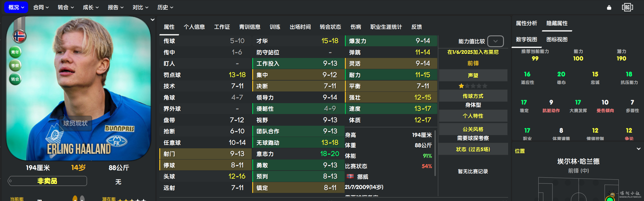
Task: Click the 强壮 attribute row
Action: (391, 98)
